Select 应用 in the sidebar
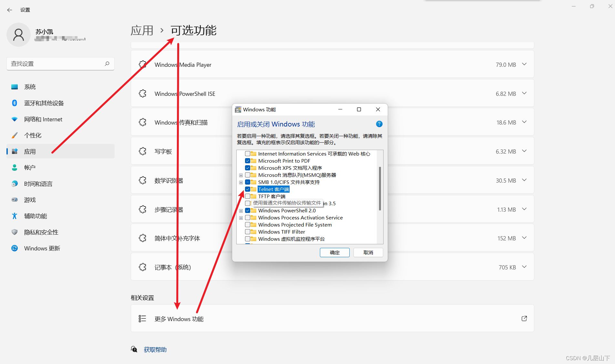615x364 pixels. 60,151
